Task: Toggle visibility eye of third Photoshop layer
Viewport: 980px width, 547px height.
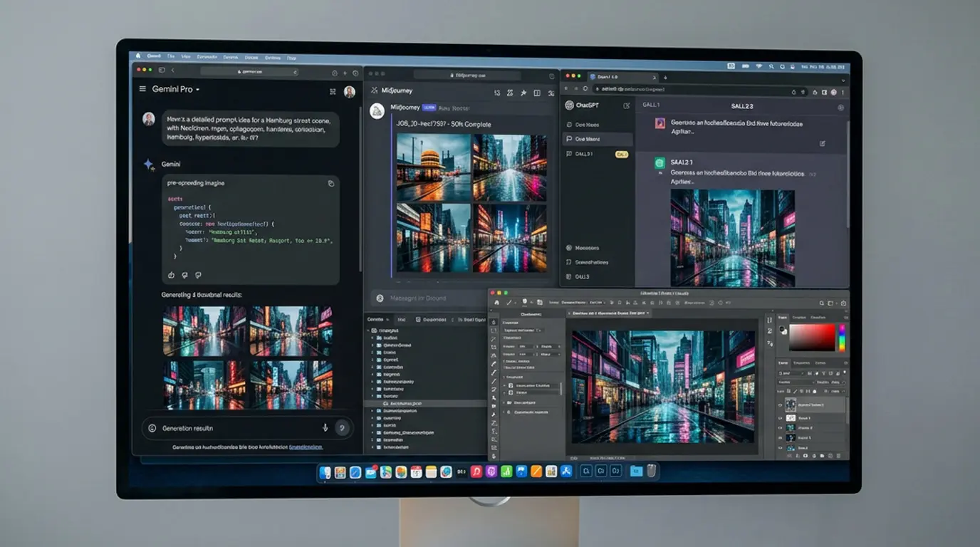Action: tap(781, 428)
